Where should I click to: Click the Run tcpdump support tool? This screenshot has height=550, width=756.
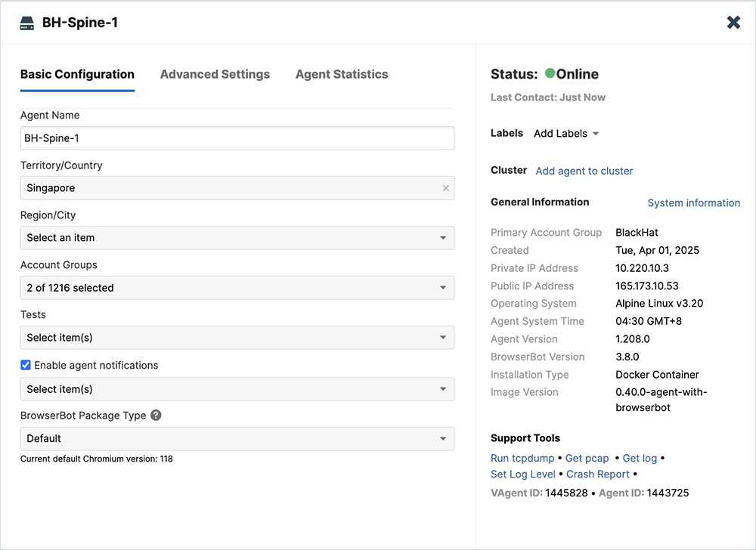pos(522,458)
